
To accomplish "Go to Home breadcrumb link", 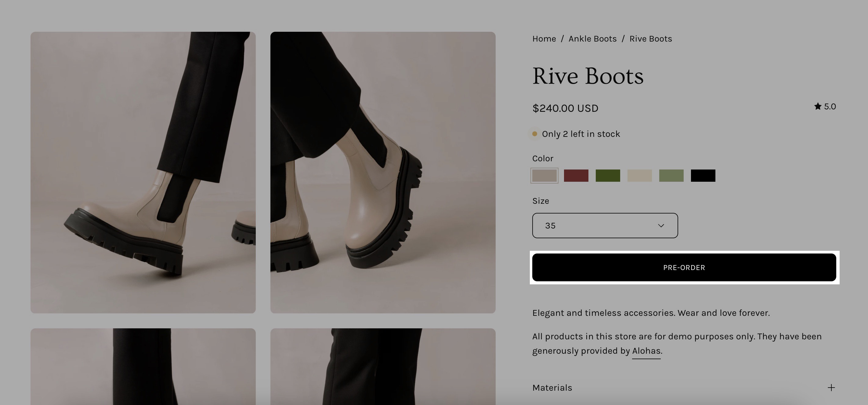I will [x=544, y=39].
